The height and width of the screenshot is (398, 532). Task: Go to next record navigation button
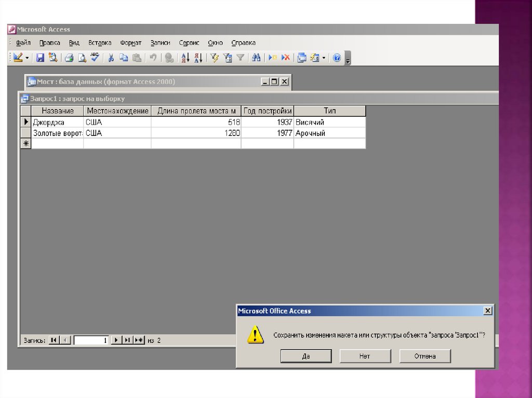pos(116,340)
